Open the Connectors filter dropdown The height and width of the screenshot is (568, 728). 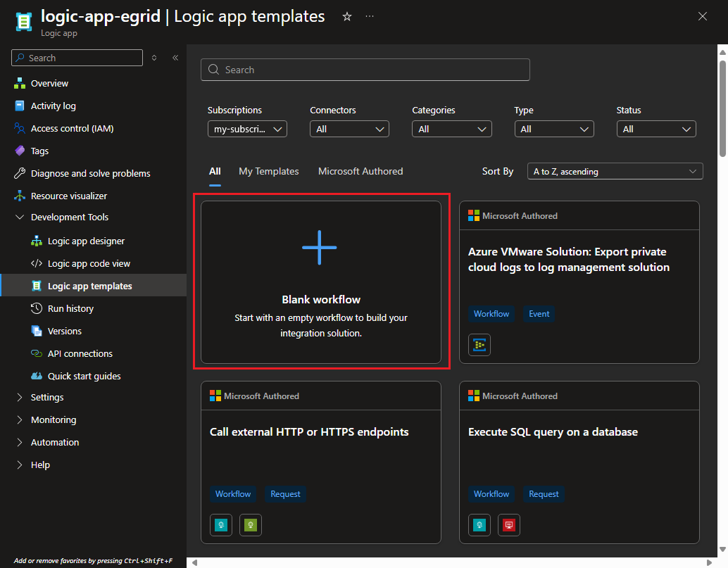click(x=349, y=130)
